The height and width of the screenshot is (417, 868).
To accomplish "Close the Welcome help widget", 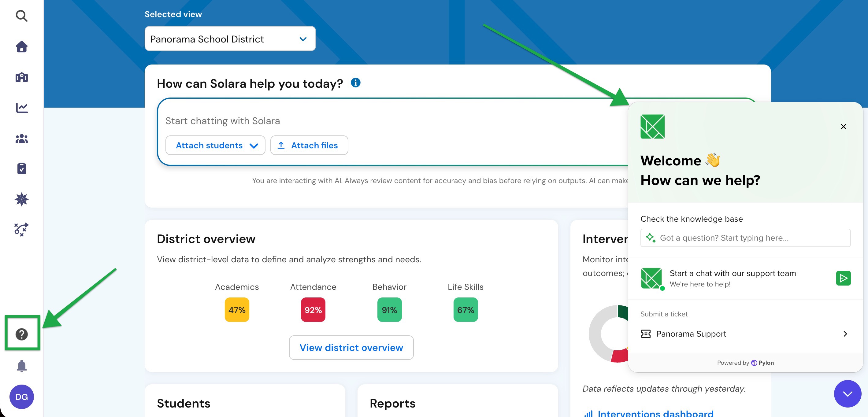I will click(843, 126).
